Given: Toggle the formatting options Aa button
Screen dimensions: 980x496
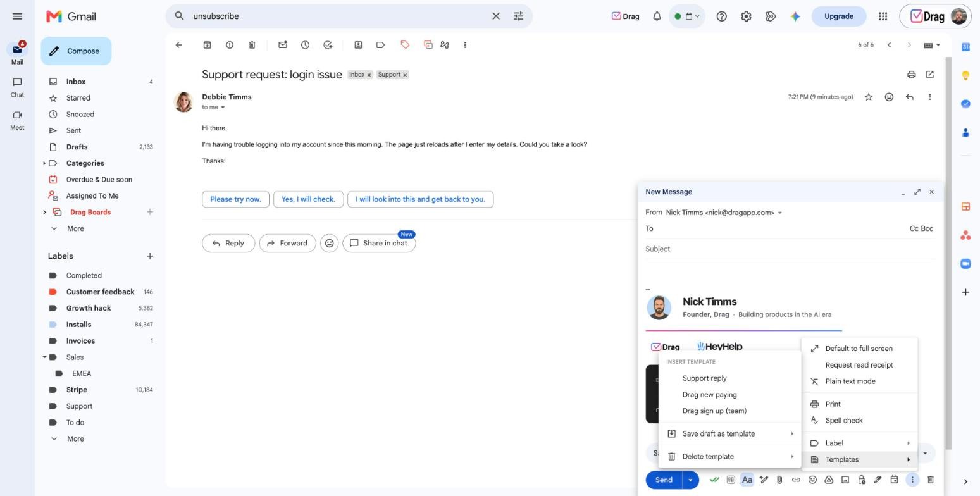Looking at the screenshot, I should [747, 480].
